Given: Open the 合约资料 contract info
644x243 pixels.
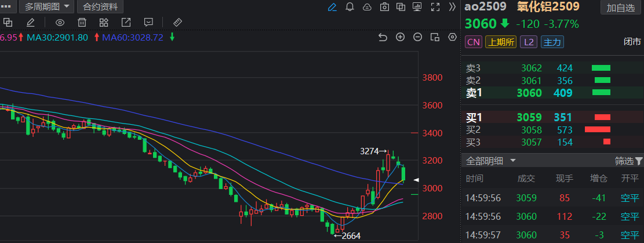Looking at the screenshot, I should pos(100,6).
